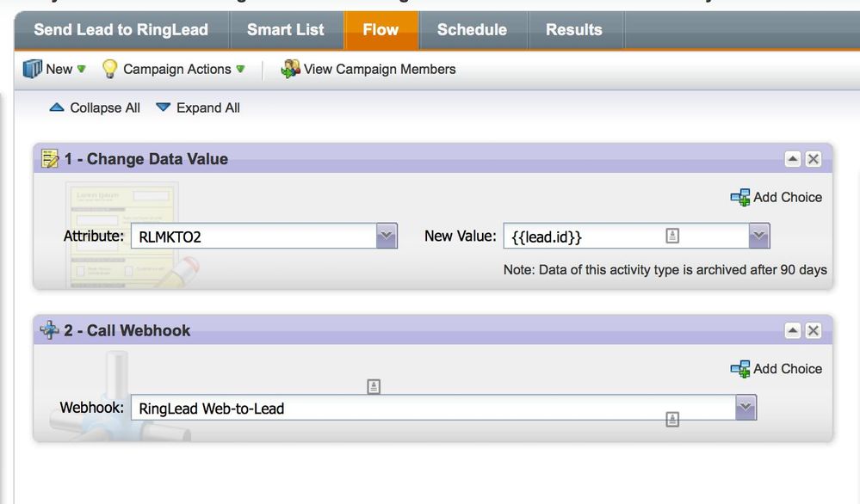Expand All flow steps

click(x=198, y=108)
